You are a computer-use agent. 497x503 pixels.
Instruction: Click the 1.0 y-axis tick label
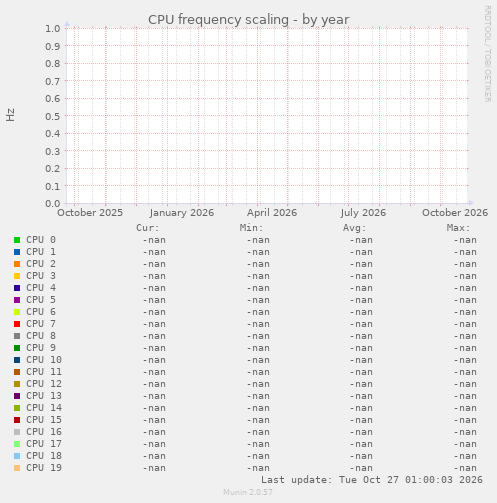tap(53, 28)
